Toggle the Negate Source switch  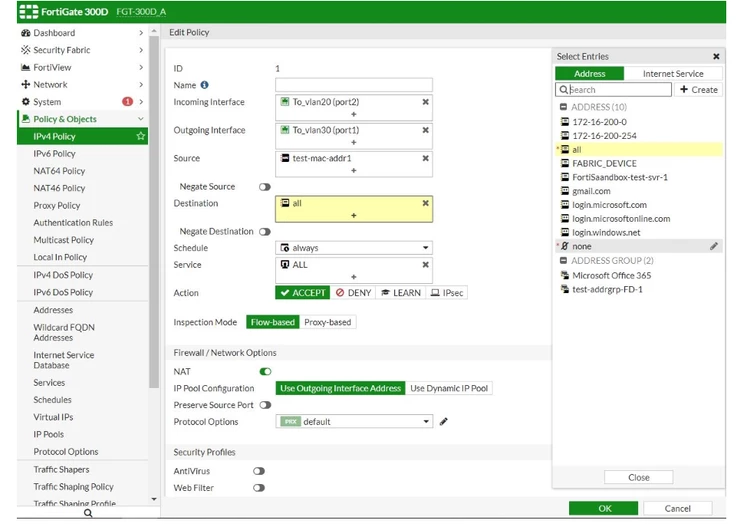click(265, 187)
